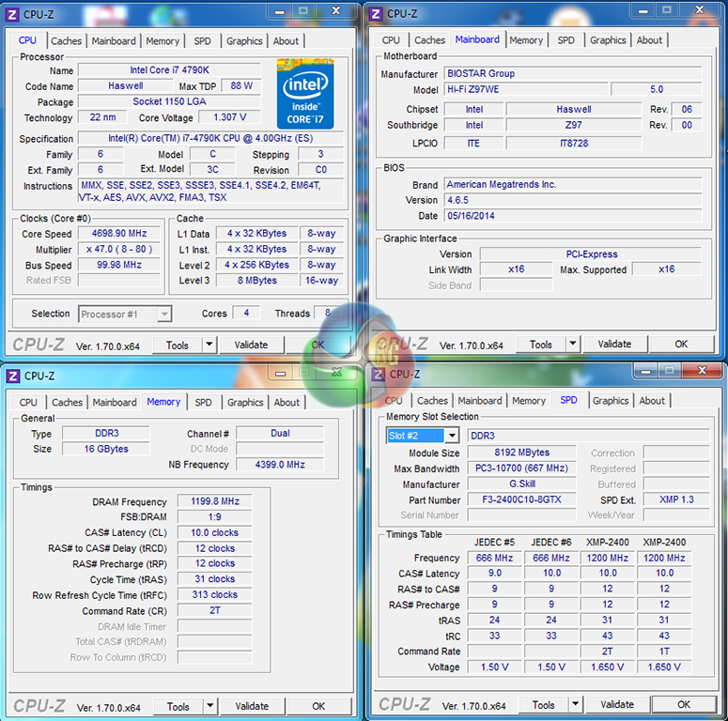Viewport: 728px width, 721px height.
Task: Click CPU-Z title icon in the memory Timings window
Action: click(x=13, y=376)
